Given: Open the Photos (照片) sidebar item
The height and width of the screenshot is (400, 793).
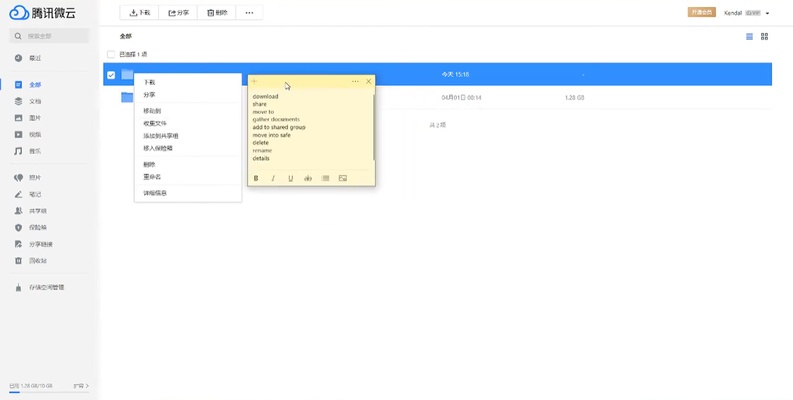Looking at the screenshot, I should click(x=28, y=177).
